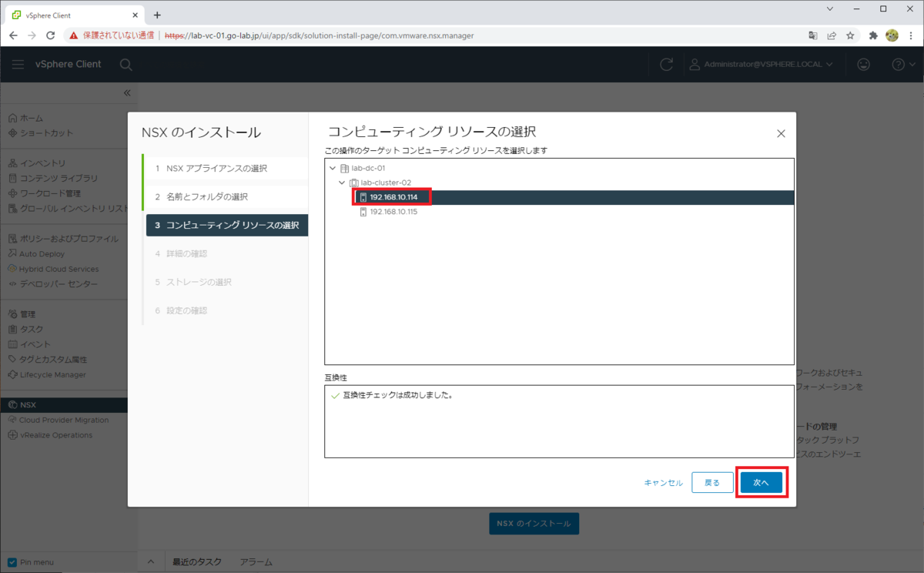This screenshot has height=573, width=924.
Task: Click the share page icon in address bar
Action: pyautogui.click(x=832, y=35)
